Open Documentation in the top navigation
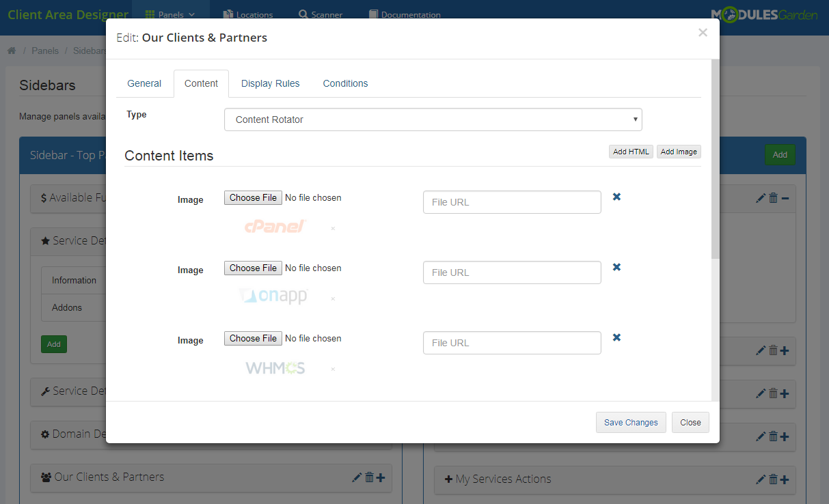The height and width of the screenshot is (504, 829). (405, 14)
